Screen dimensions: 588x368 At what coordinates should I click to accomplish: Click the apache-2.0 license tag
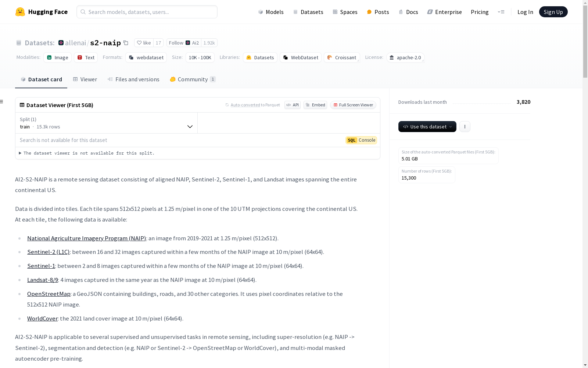click(405, 57)
